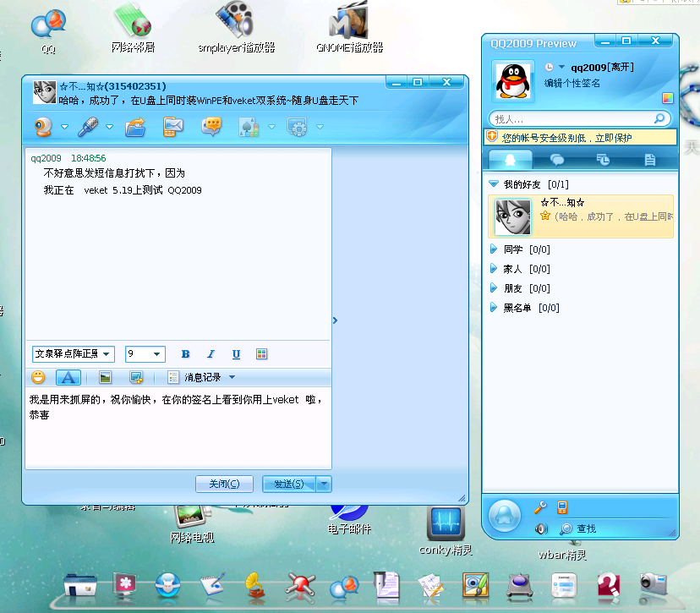
Task: Select the ☆不...知☆ contact in friends list
Action: pyautogui.click(x=581, y=216)
